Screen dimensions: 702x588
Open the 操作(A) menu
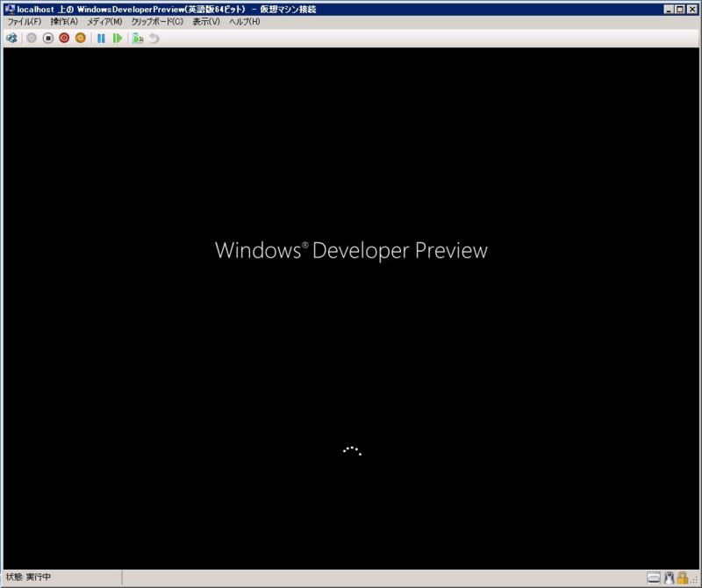tap(64, 21)
